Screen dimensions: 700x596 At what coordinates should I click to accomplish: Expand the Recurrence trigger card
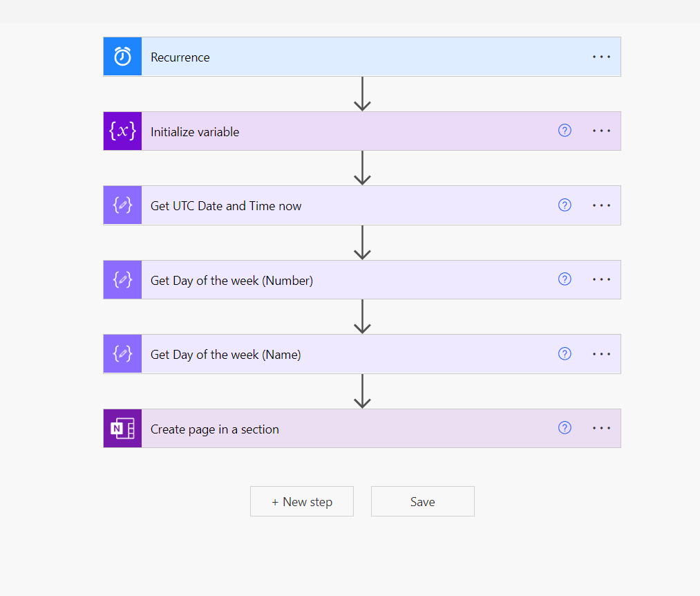click(346, 57)
